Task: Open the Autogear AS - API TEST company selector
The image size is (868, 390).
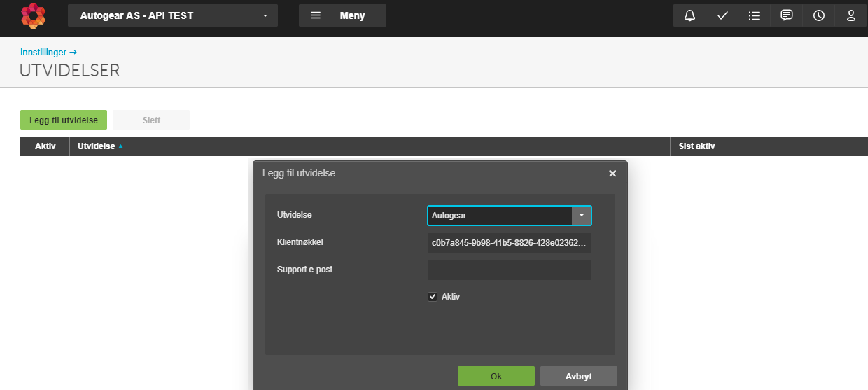Action: [x=173, y=15]
